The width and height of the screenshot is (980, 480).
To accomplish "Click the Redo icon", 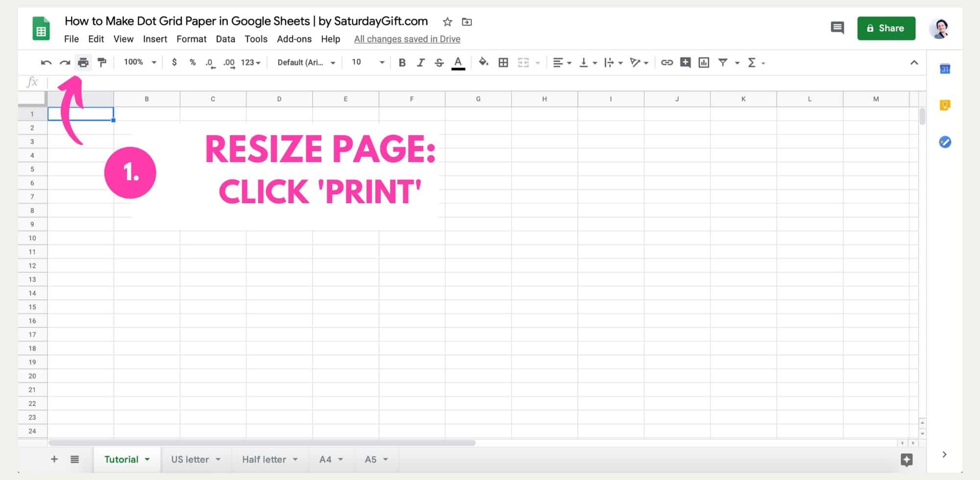I will [64, 63].
